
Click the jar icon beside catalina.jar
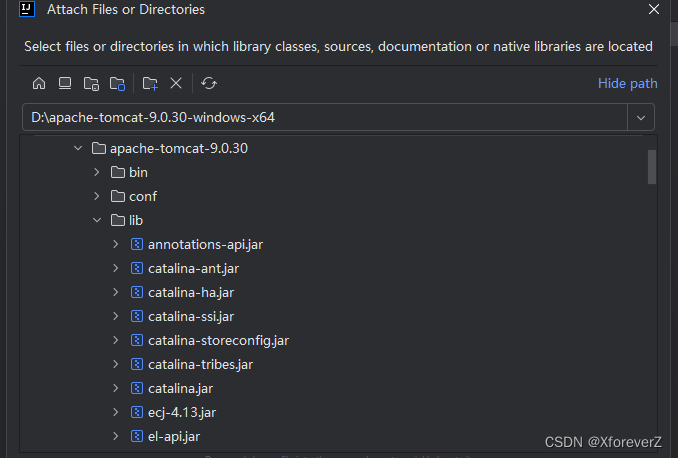click(x=137, y=388)
